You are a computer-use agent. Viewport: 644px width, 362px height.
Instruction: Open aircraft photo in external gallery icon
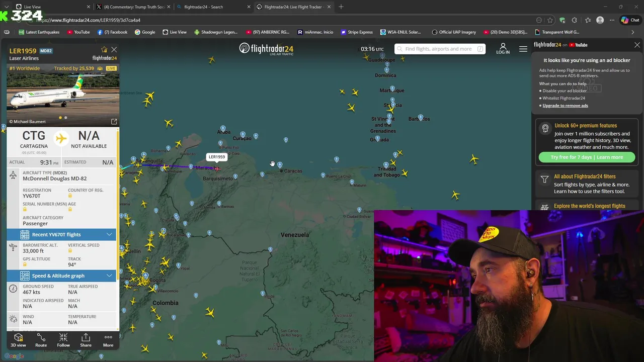coord(114,122)
